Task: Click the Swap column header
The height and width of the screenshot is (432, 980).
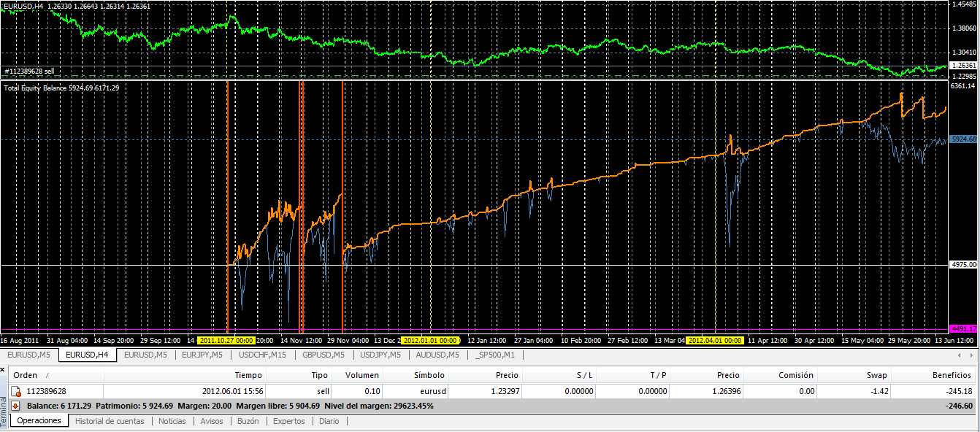Action: (x=876, y=375)
